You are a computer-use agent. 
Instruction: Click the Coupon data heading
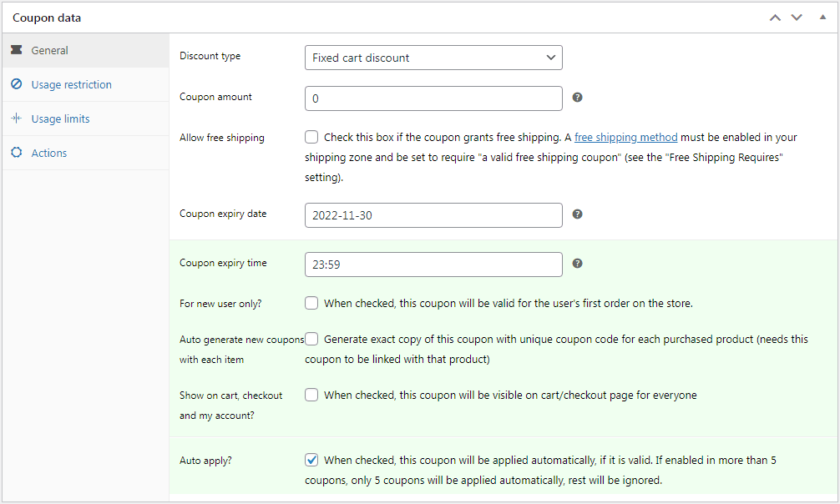click(x=47, y=18)
